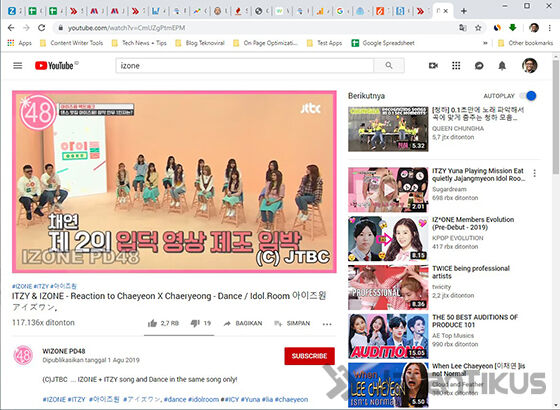Open the WIZONE PD48 channel avatar

23,355
